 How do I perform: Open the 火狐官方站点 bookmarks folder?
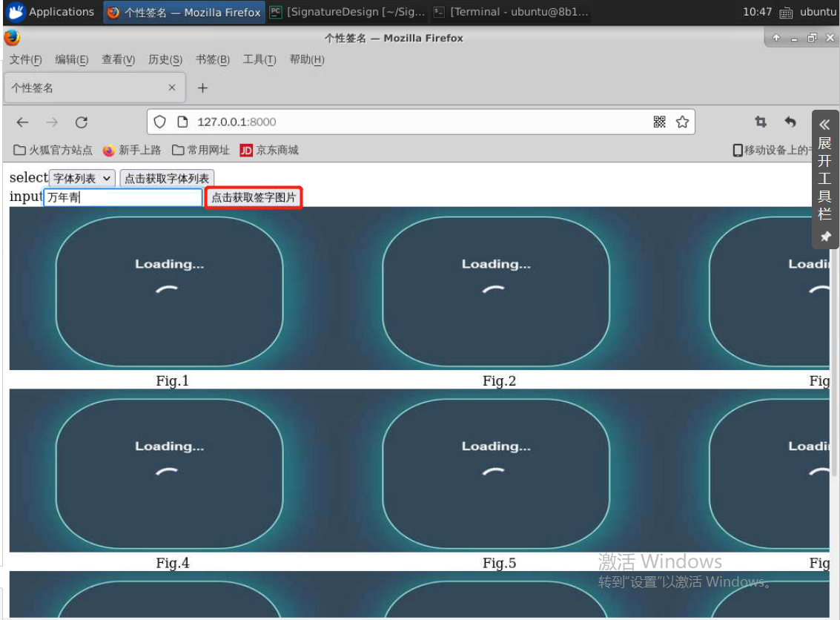coord(53,151)
